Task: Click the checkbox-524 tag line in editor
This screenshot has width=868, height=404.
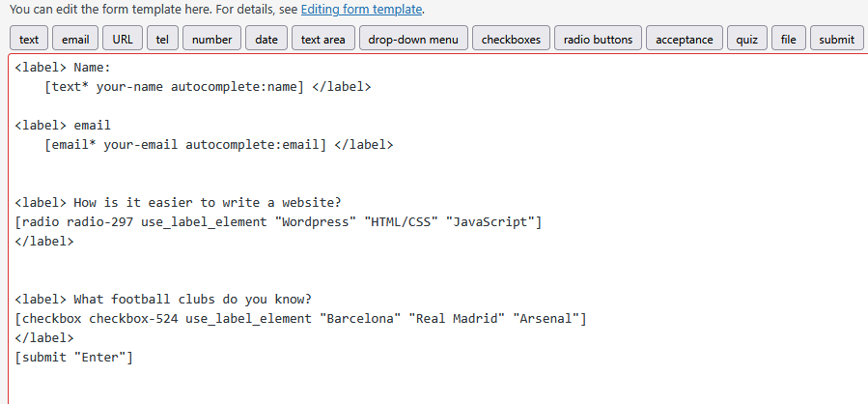Action: pos(299,318)
